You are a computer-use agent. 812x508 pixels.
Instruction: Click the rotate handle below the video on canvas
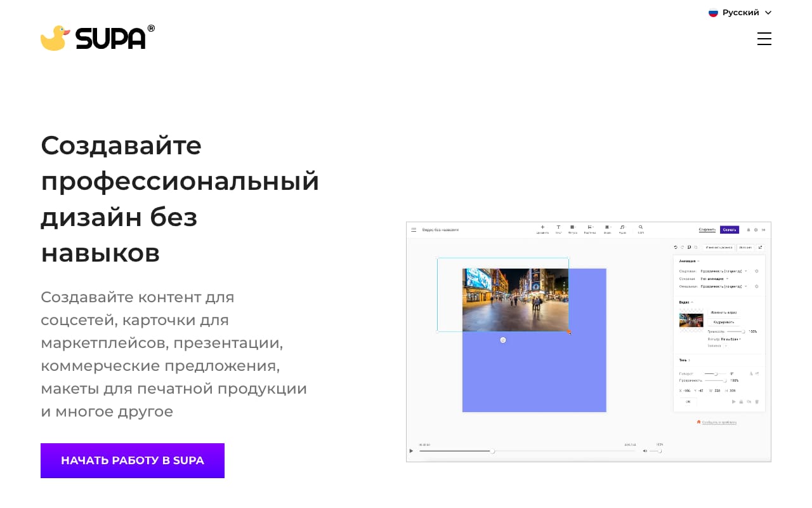pyautogui.click(x=503, y=340)
